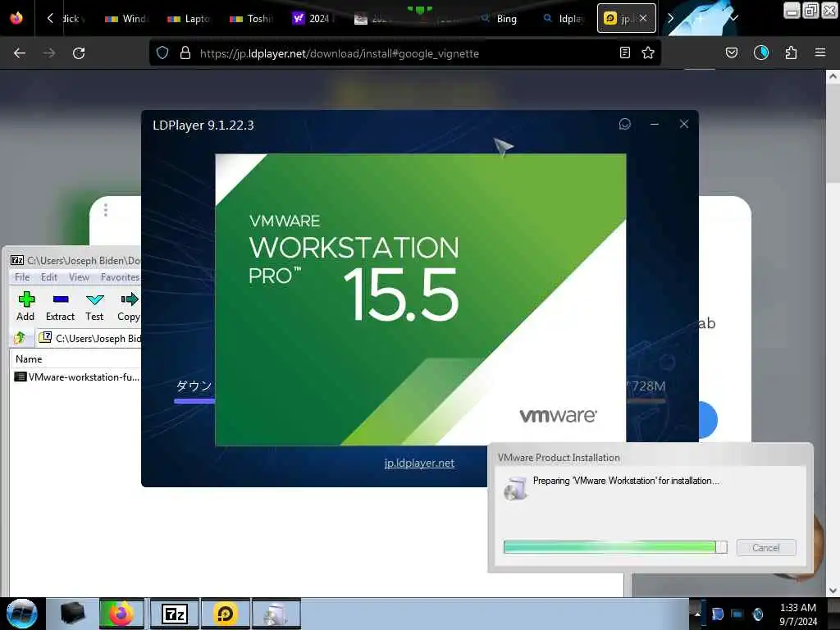
Task: Open the View menu in 7-Zip
Action: (79, 277)
